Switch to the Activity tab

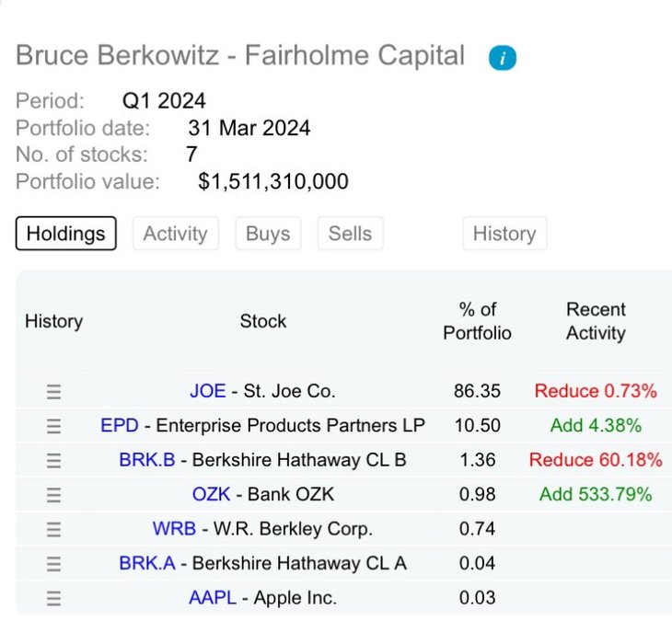(x=176, y=234)
